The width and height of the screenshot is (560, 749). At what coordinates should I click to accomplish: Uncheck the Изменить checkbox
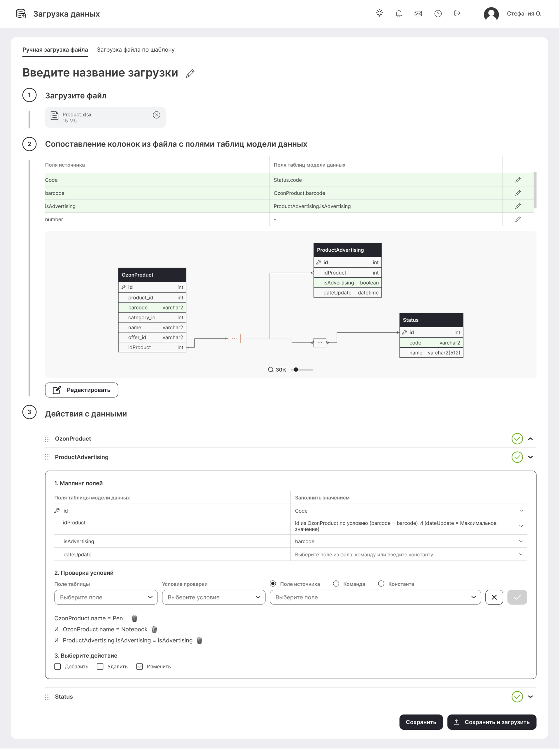click(x=139, y=666)
